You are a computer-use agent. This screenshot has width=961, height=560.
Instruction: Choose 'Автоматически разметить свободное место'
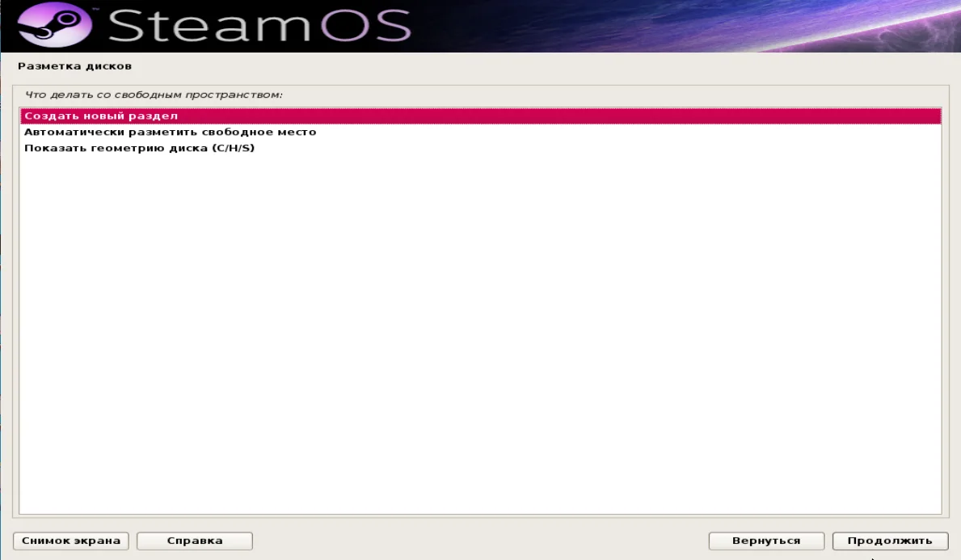(480, 132)
